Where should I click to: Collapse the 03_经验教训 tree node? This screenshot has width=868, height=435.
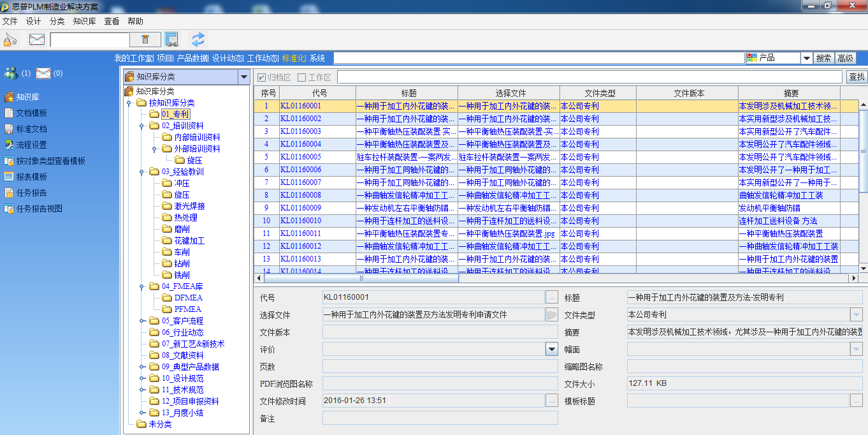coord(141,172)
